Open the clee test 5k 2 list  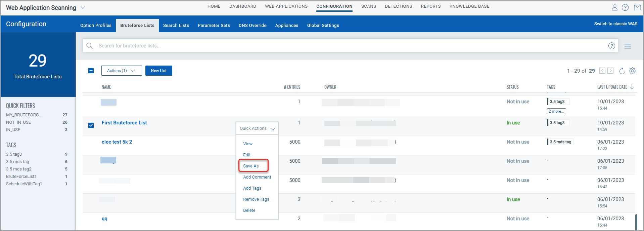(117, 142)
